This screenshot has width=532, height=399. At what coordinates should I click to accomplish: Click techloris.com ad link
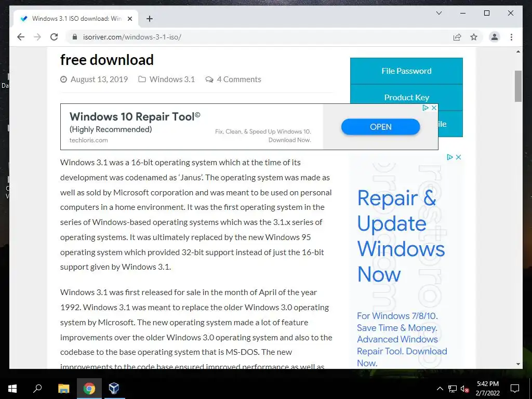click(88, 140)
